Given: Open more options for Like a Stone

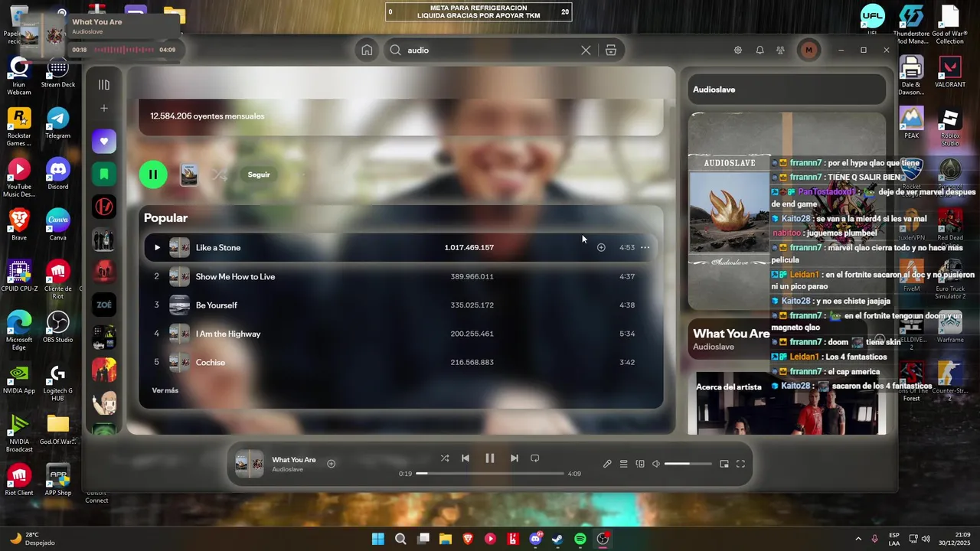Looking at the screenshot, I should [645, 247].
